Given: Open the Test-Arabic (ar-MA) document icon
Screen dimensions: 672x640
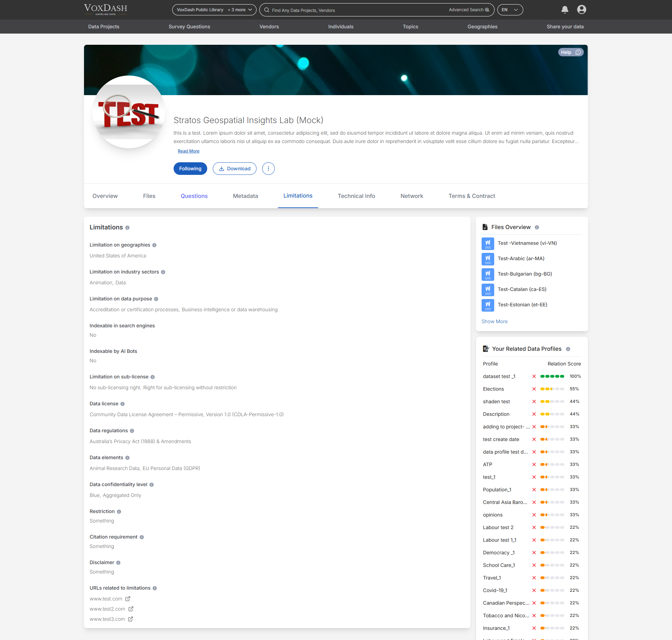Looking at the screenshot, I should 488,259.
